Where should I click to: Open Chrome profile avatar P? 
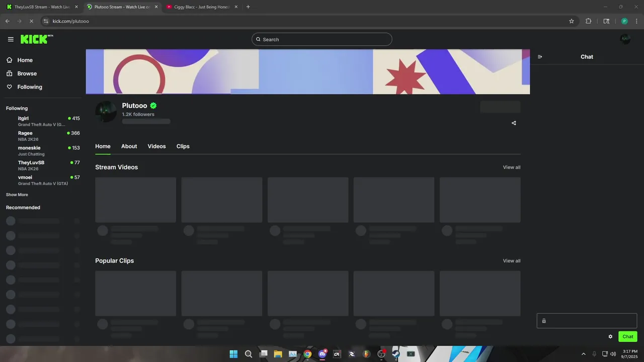pyautogui.click(x=624, y=21)
